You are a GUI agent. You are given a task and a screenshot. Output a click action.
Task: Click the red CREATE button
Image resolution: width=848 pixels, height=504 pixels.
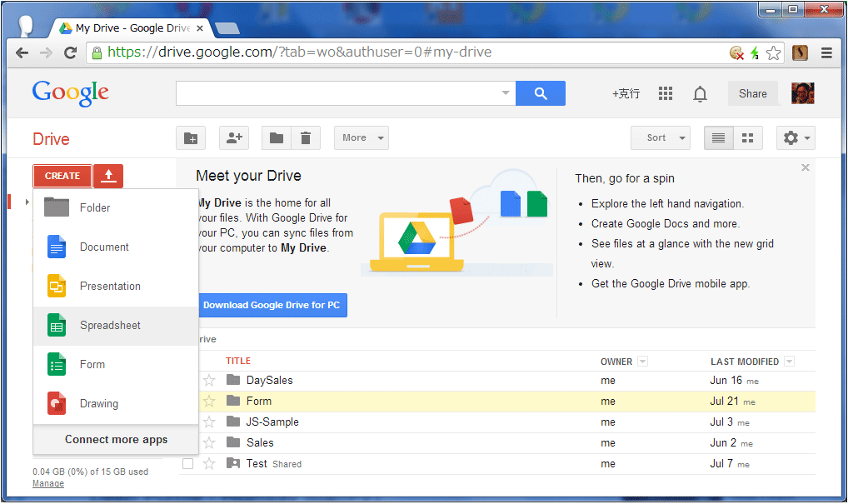coord(62,176)
